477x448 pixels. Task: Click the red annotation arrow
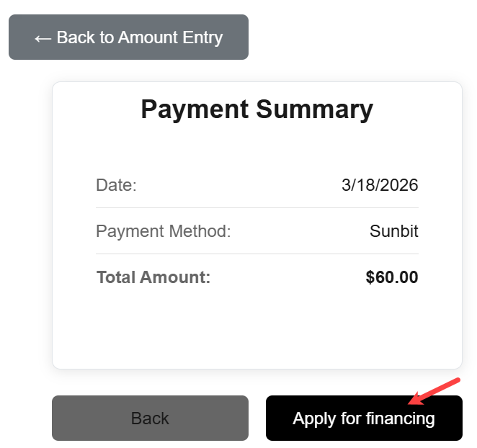[433, 392]
